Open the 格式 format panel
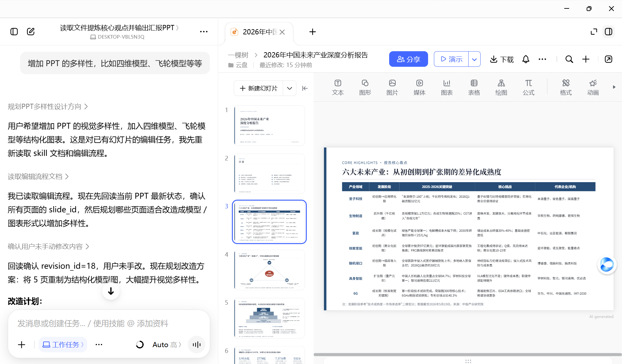The width and height of the screenshot is (622, 364). click(x=566, y=88)
